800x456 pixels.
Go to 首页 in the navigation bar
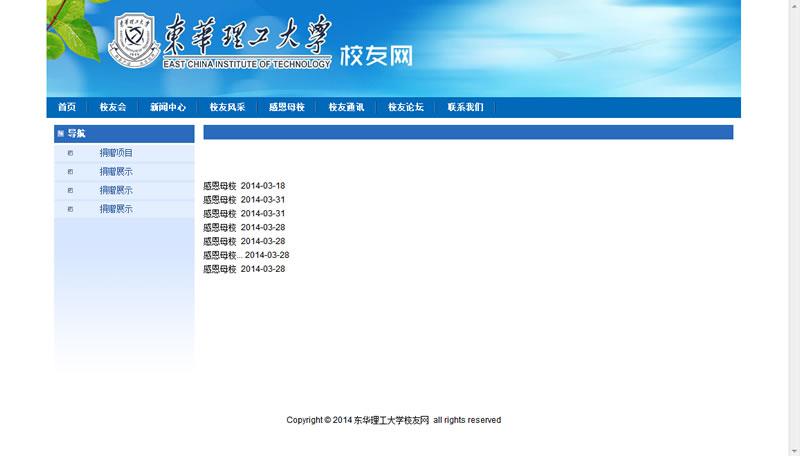point(67,107)
